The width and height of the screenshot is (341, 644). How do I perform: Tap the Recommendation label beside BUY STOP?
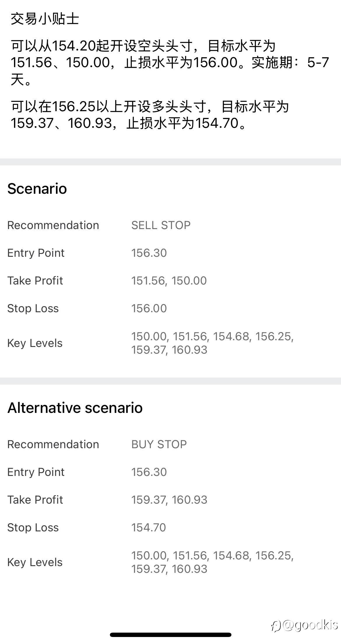53,444
